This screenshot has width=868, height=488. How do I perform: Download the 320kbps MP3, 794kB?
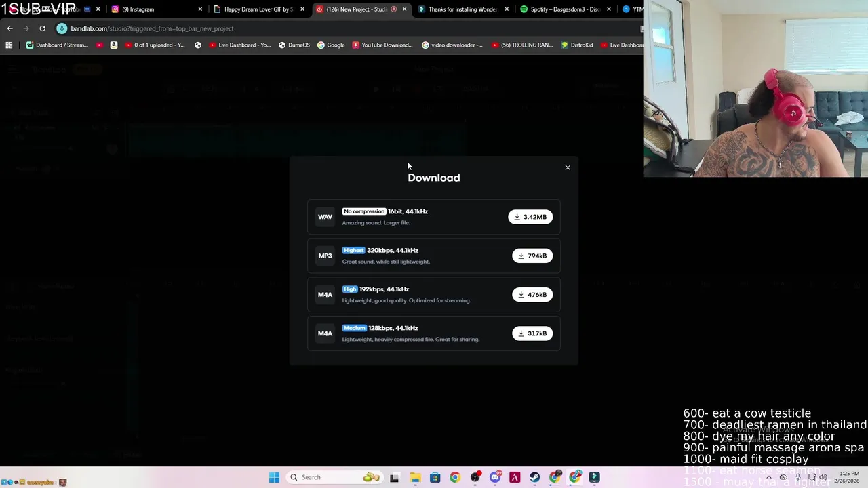click(x=532, y=256)
